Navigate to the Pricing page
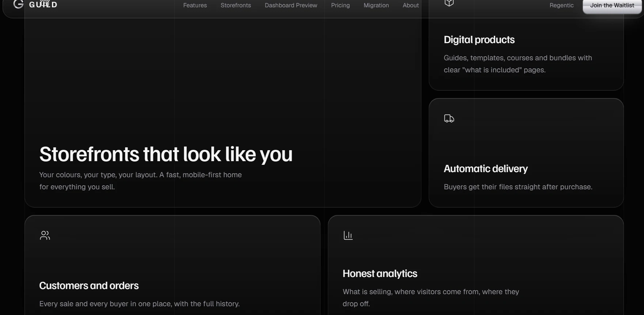Screen dimensions: 644x315 340,5
